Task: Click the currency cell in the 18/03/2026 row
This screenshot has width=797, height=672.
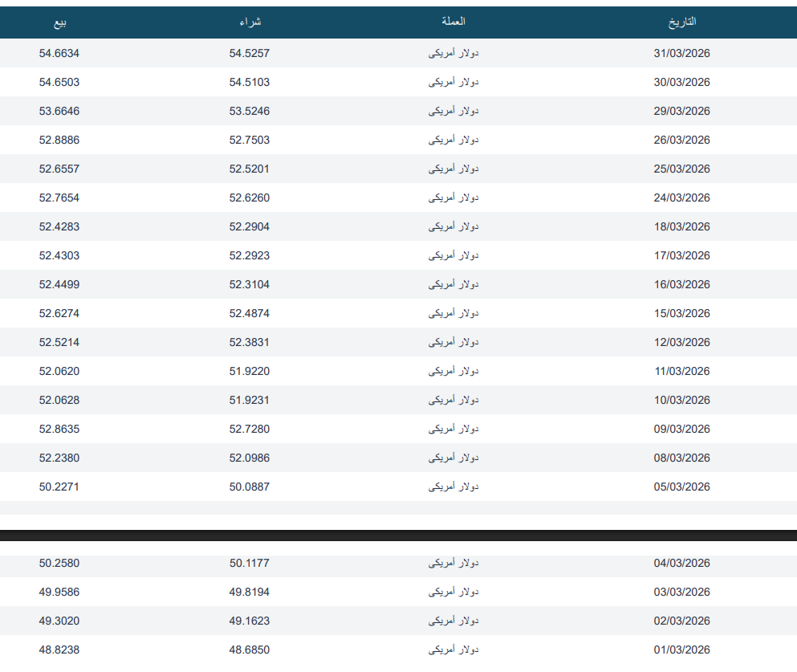Action: (453, 226)
